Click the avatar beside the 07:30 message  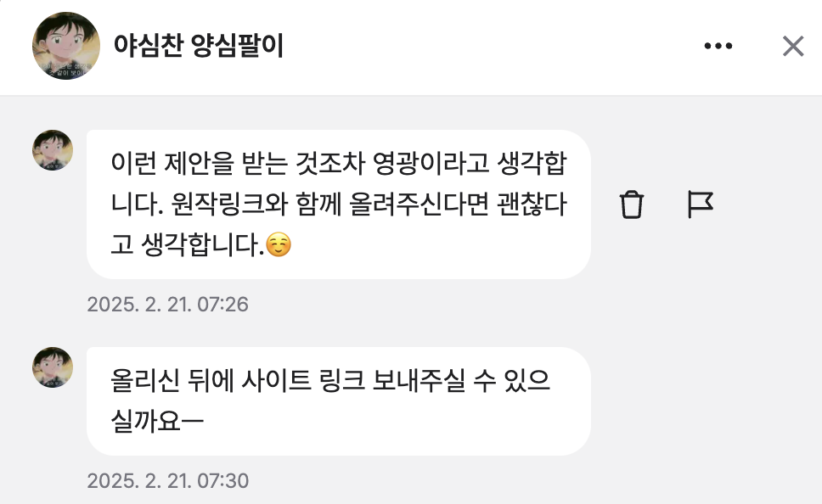point(53,367)
